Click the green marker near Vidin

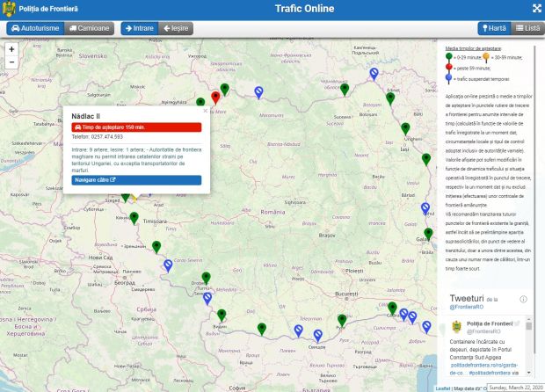pos(222,316)
